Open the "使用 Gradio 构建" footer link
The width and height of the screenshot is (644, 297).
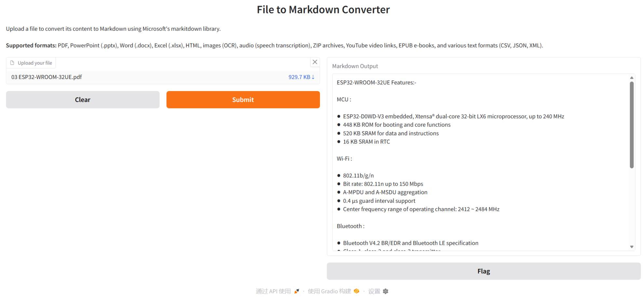pyautogui.click(x=329, y=291)
